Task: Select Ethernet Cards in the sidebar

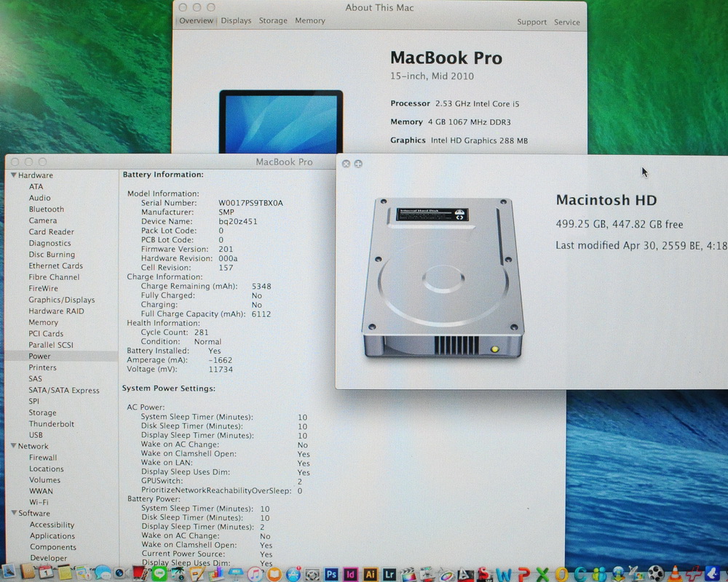Action: click(x=56, y=266)
